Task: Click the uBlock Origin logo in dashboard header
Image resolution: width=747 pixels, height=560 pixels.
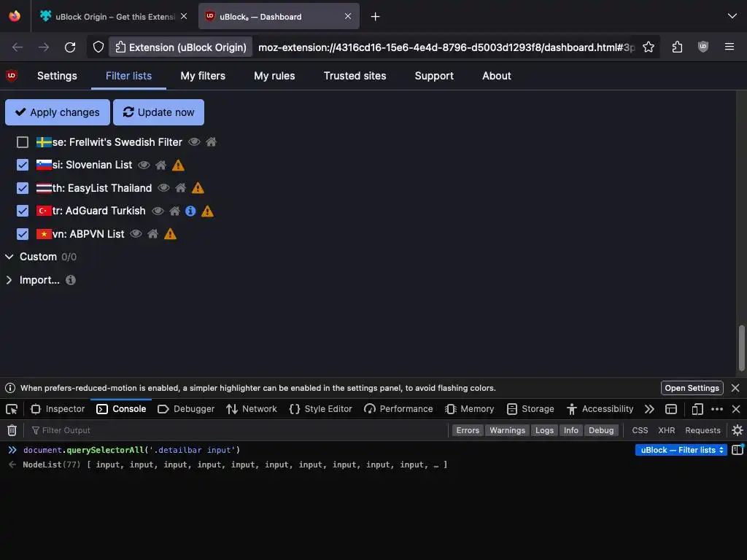Action: tap(12, 75)
